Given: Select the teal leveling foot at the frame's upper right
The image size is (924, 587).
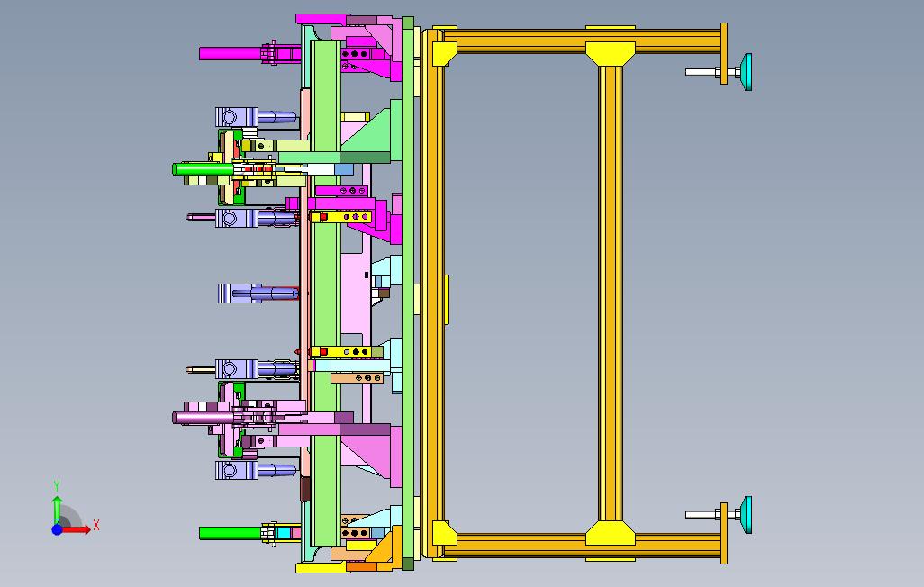Looking at the screenshot, I should coord(747,72).
